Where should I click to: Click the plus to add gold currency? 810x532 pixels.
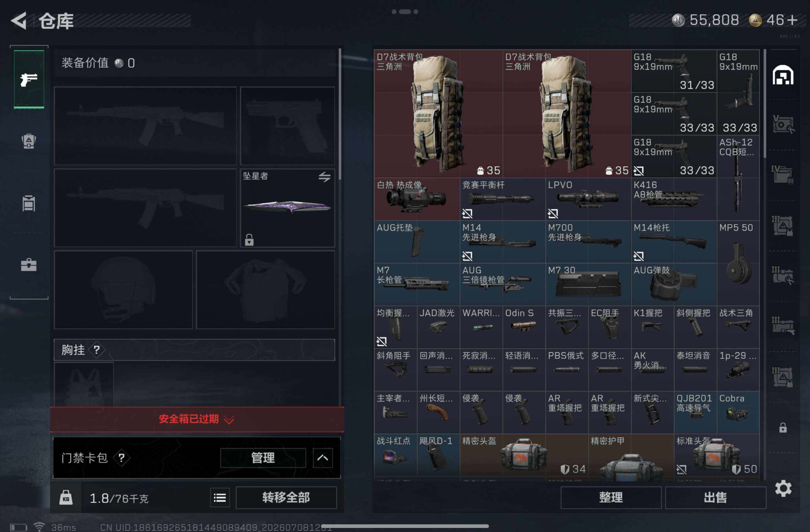[792, 20]
